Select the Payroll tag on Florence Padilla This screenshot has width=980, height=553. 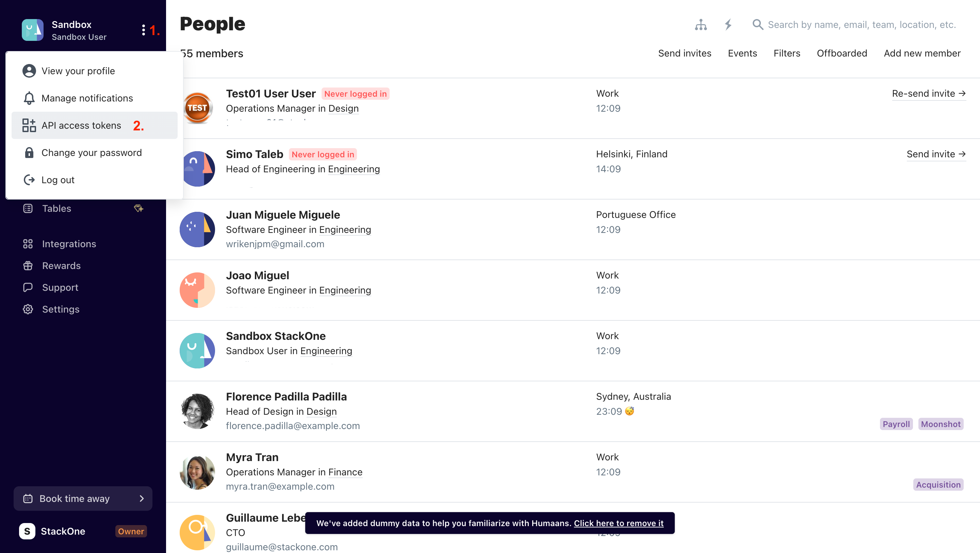896,424
